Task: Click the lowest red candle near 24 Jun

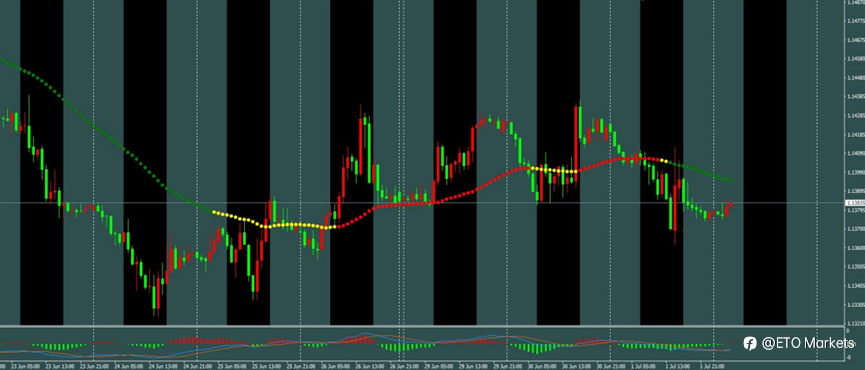Action: tap(158, 293)
